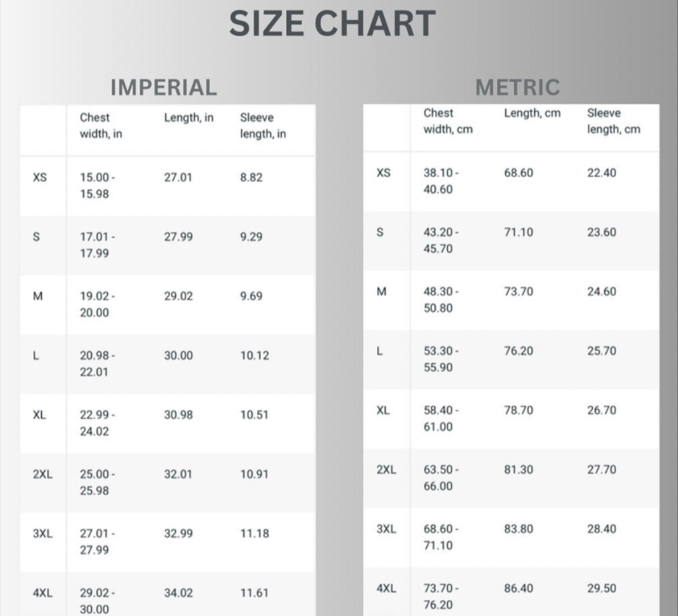Viewport: 678px width, 616px height.
Task: Click the IMPERIAL table heading
Action: point(163,87)
